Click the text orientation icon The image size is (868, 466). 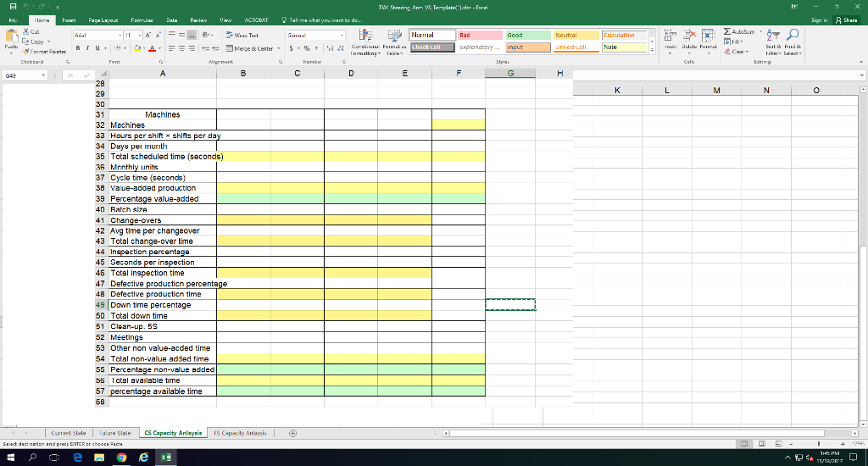206,35
